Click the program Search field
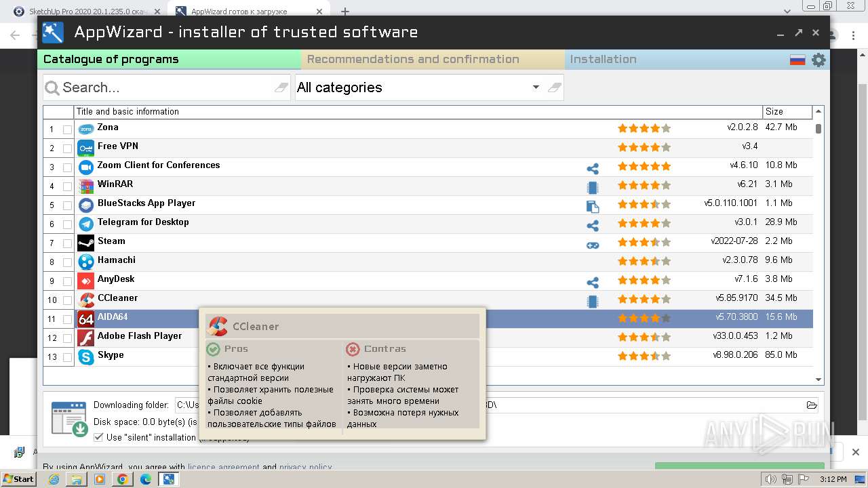Screen dimensions: 868x488 click(166, 87)
